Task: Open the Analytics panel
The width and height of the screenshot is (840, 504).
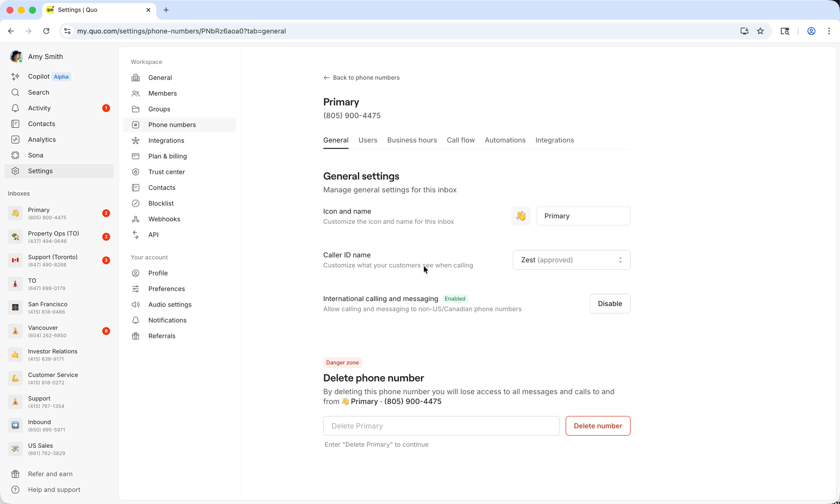Action: click(x=42, y=139)
